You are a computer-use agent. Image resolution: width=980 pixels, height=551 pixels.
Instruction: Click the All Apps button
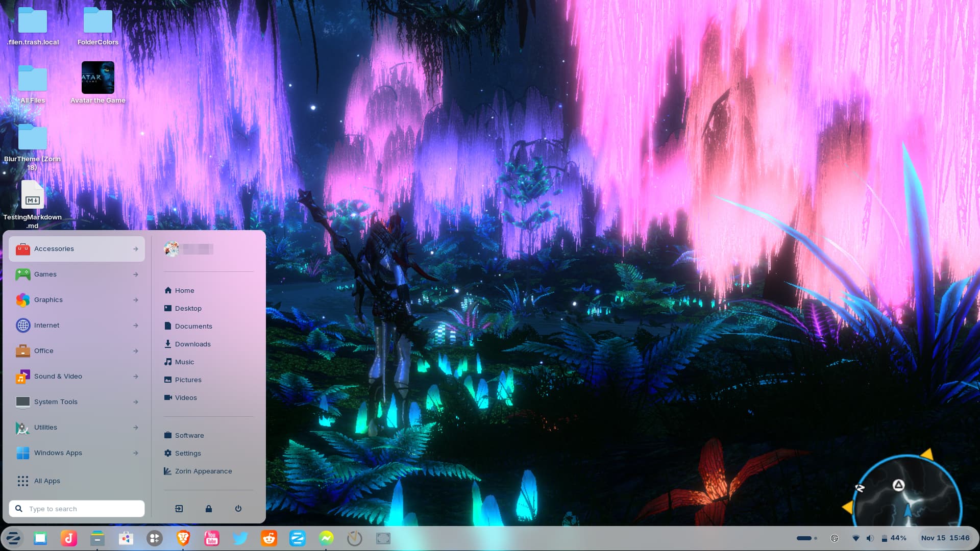click(47, 481)
